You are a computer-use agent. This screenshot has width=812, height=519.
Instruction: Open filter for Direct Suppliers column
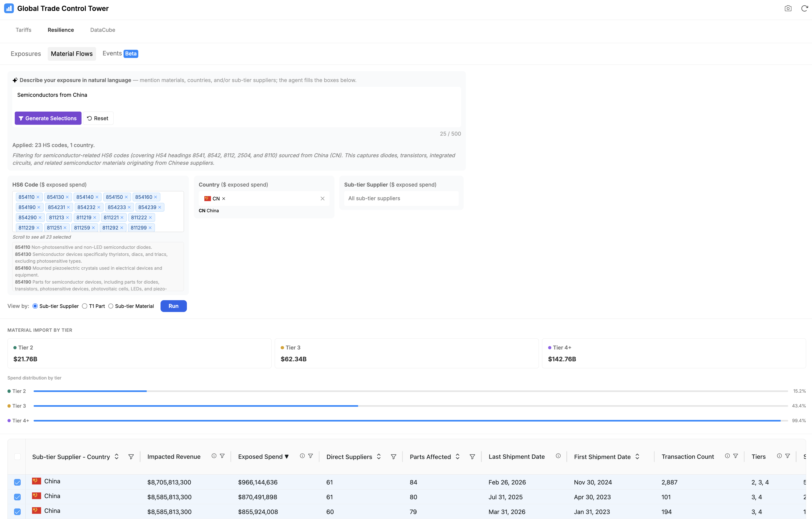point(394,457)
